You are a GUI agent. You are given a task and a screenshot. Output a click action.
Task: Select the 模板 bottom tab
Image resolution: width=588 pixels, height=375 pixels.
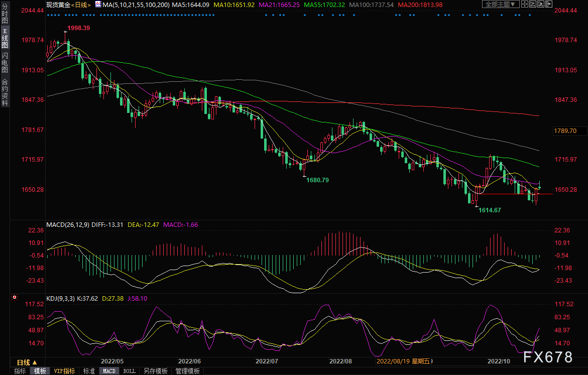[40, 371]
